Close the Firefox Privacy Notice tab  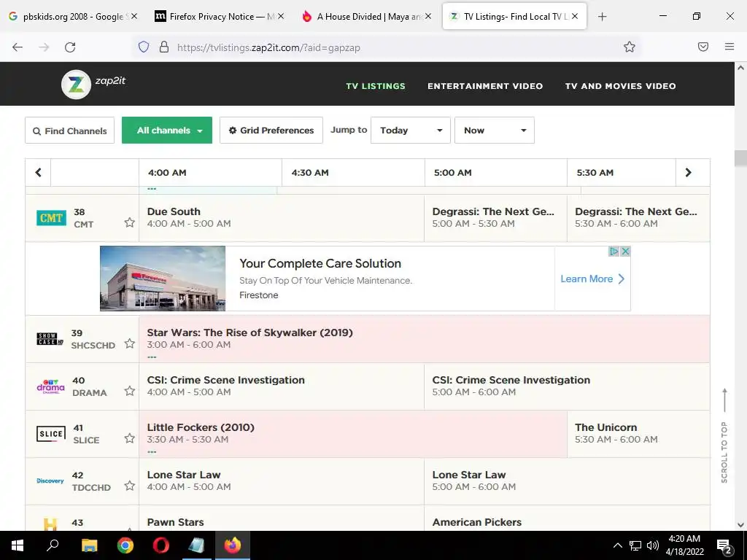pyautogui.click(x=281, y=17)
